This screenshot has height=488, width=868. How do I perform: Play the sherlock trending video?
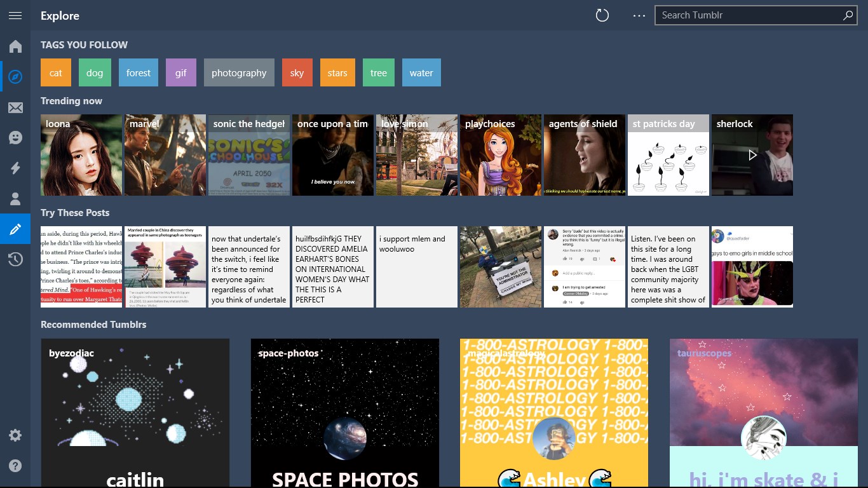tap(752, 154)
